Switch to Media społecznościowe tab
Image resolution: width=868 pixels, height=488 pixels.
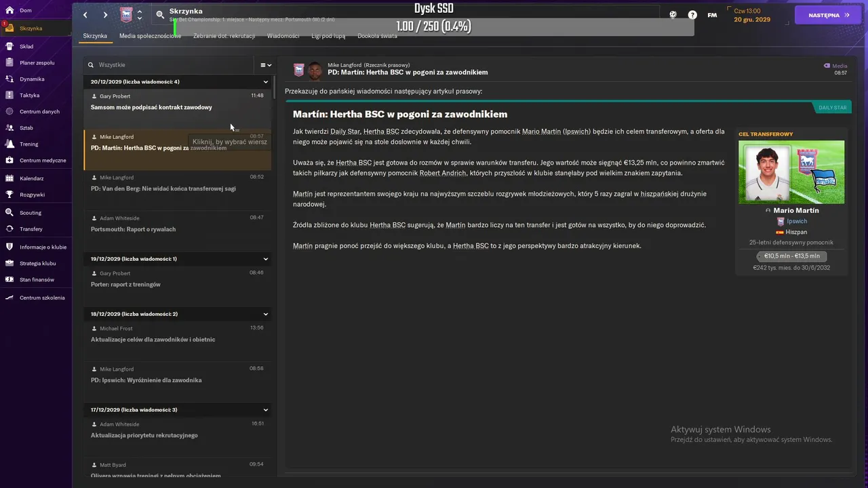(x=150, y=36)
